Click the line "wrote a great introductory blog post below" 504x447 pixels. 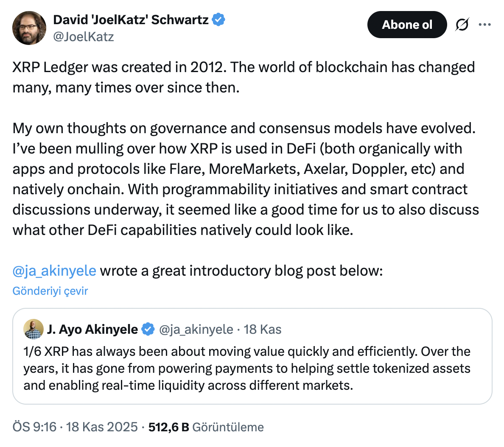tap(241, 271)
